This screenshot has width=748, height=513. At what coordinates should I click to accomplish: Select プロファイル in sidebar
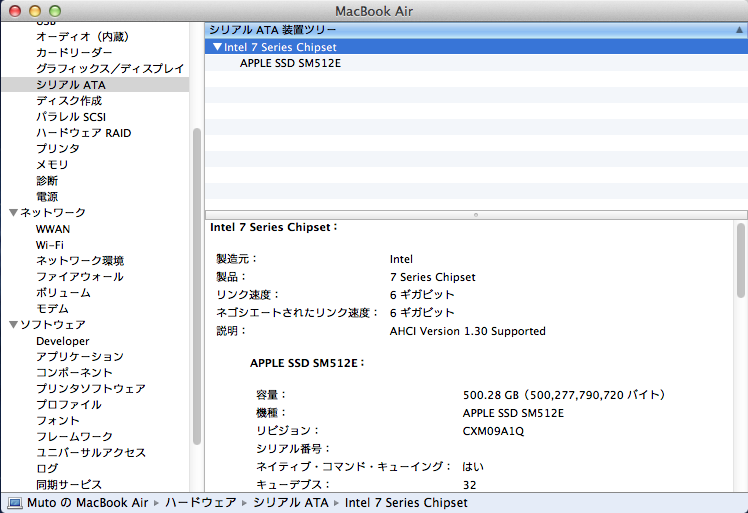69,405
